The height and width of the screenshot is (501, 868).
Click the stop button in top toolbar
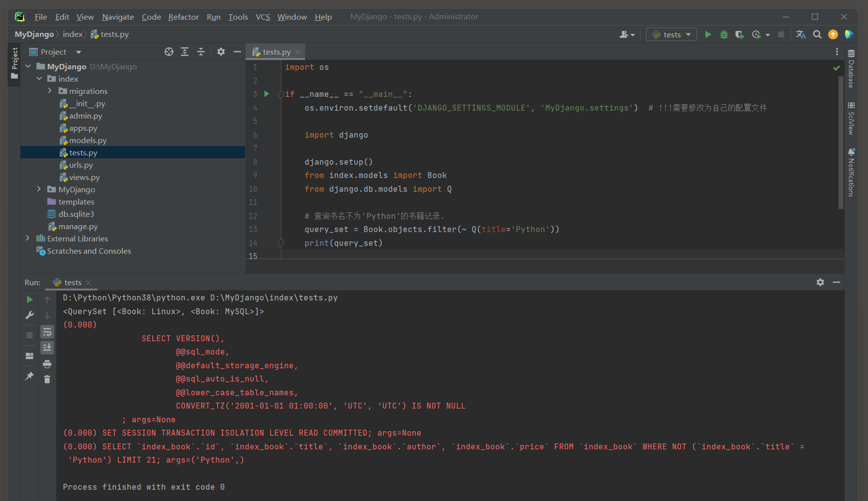click(x=781, y=34)
